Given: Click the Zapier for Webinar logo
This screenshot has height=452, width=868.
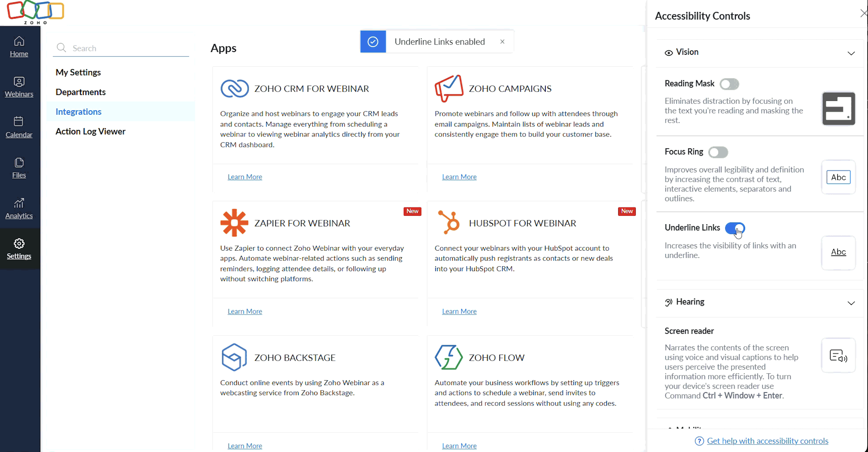Looking at the screenshot, I should point(234,223).
